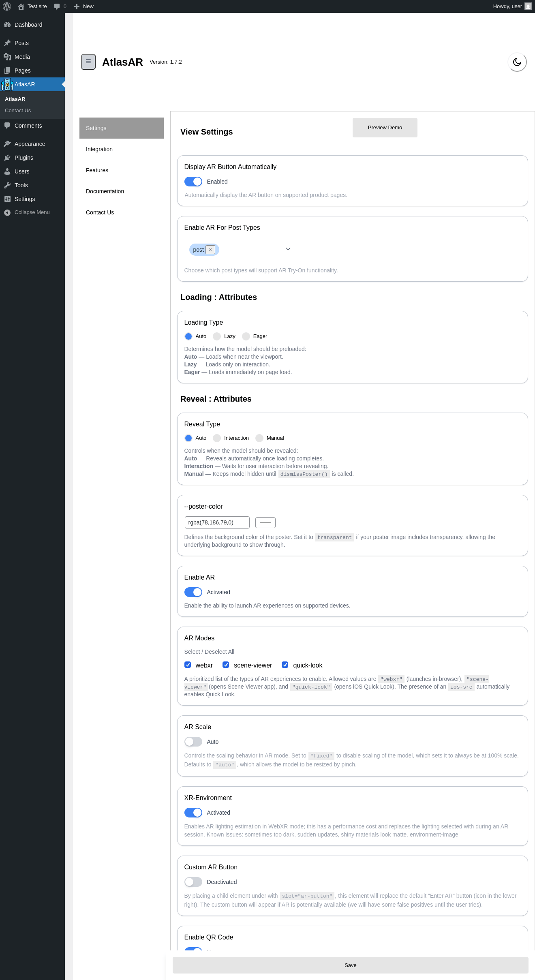This screenshot has height=980, width=535.
Task: Open the Appearance brush icon in sidebar
Action: click(x=7, y=144)
